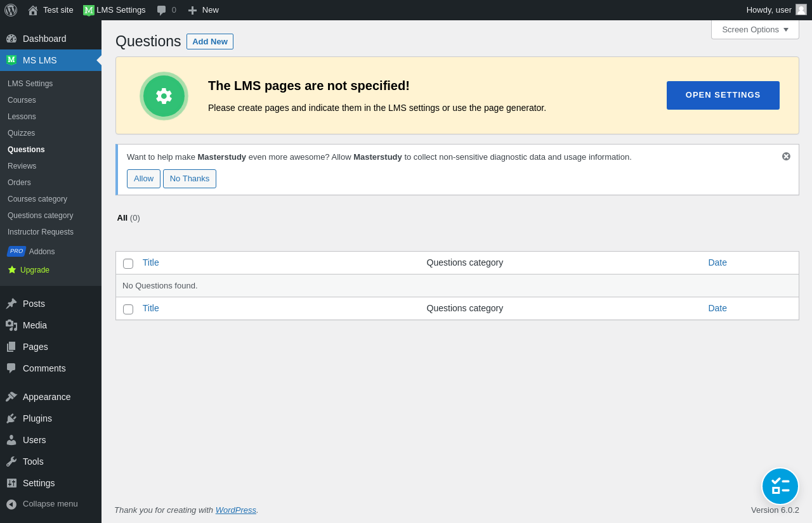The height and width of the screenshot is (523, 812).
Task: Open the floating checklist widget
Action: coord(780,486)
